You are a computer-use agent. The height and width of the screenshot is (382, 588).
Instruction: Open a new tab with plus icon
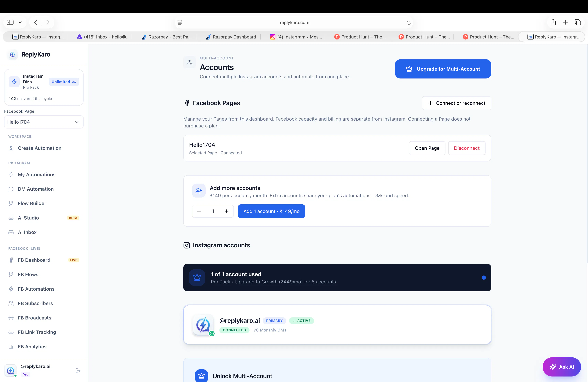tap(565, 23)
